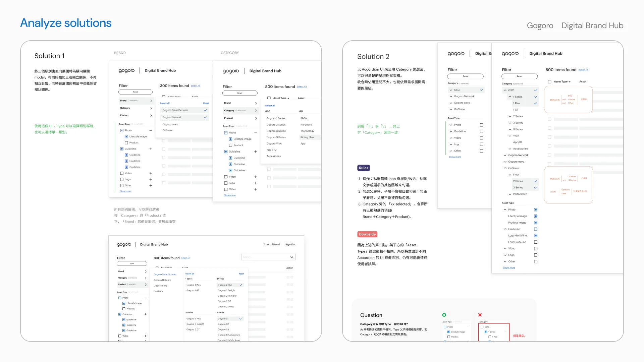This screenshot has width=644, height=362.
Task: Click Sign Out in the bottom mockup header
Action: pos(290,244)
